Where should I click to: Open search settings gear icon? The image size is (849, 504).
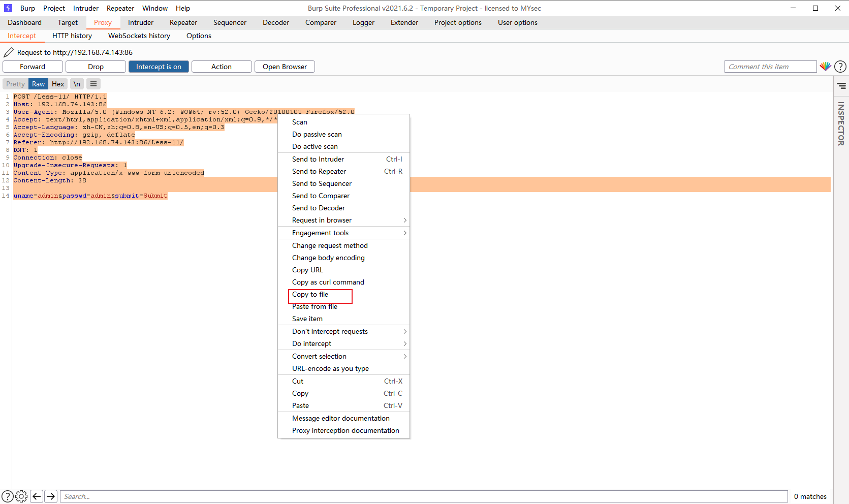click(x=21, y=496)
